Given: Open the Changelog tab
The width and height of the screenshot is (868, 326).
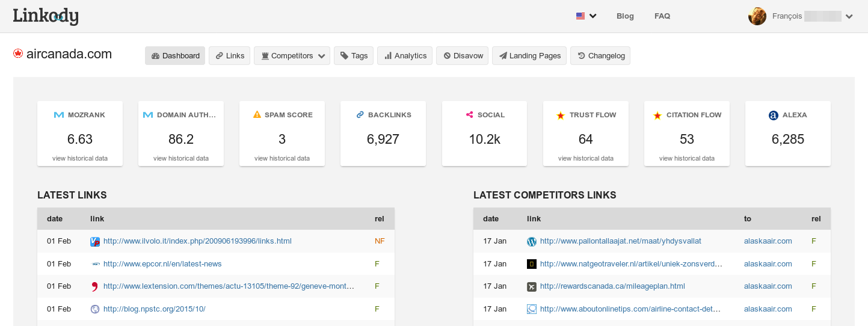Looking at the screenshot, I should click(x=600, y=56).
